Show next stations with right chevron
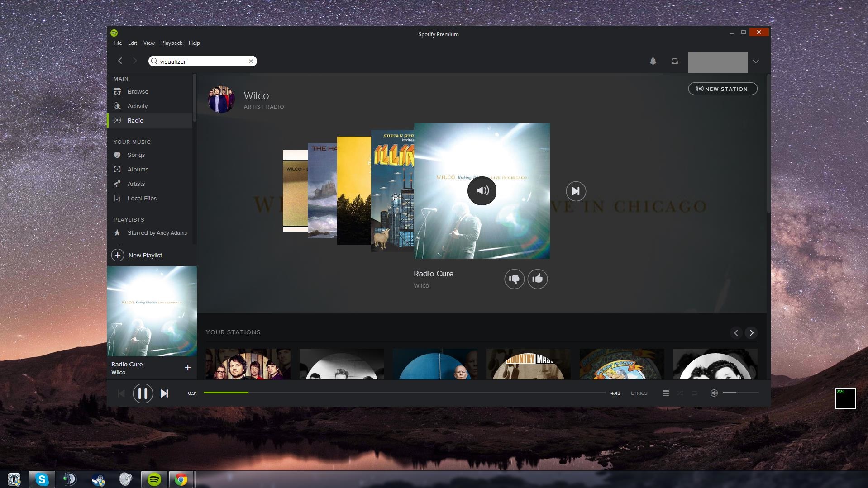The height and width of the screenshot is (488, 868). [x=751, y=333]
